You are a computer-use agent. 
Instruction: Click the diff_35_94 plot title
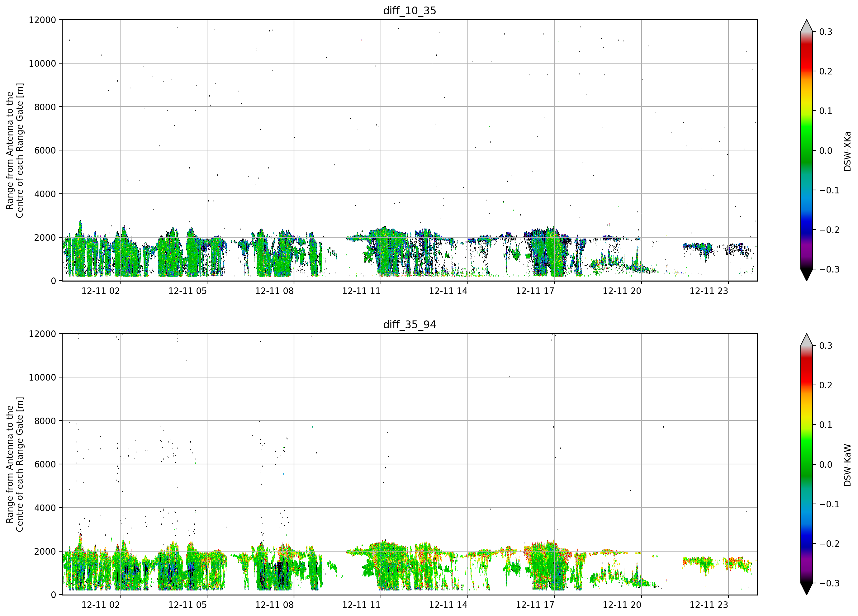tap(410, 325)
